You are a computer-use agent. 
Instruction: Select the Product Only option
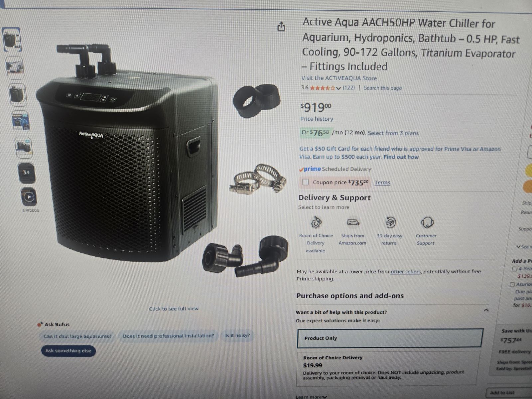click(390, 338)
